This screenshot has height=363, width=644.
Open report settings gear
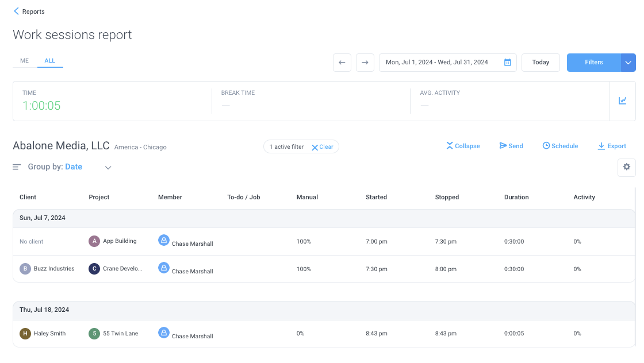(x=626, y=167)
